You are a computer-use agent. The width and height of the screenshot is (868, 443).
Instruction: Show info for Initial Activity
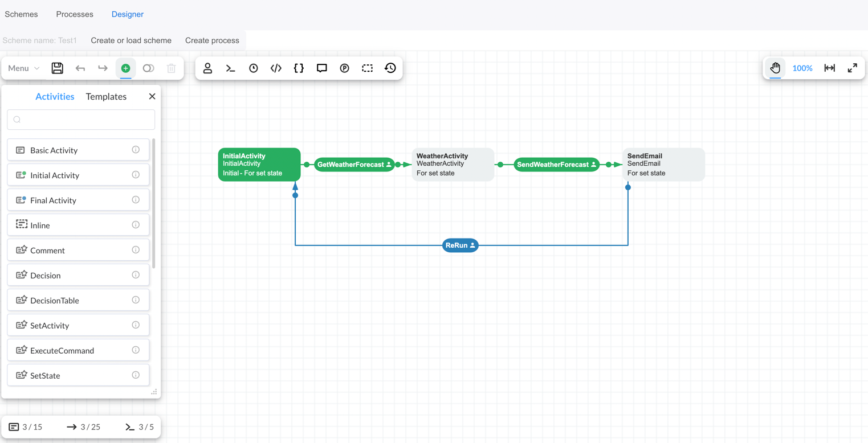(136, 175)
